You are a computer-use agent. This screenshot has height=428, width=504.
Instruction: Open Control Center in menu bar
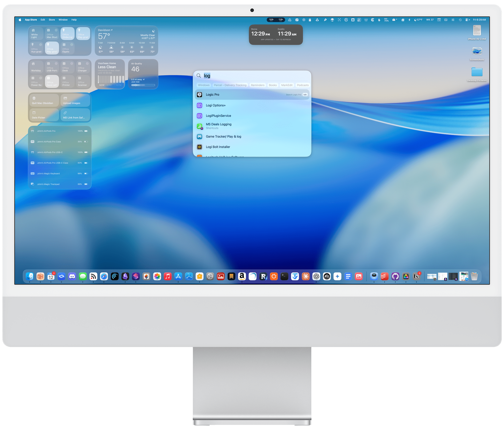[467, 20]
